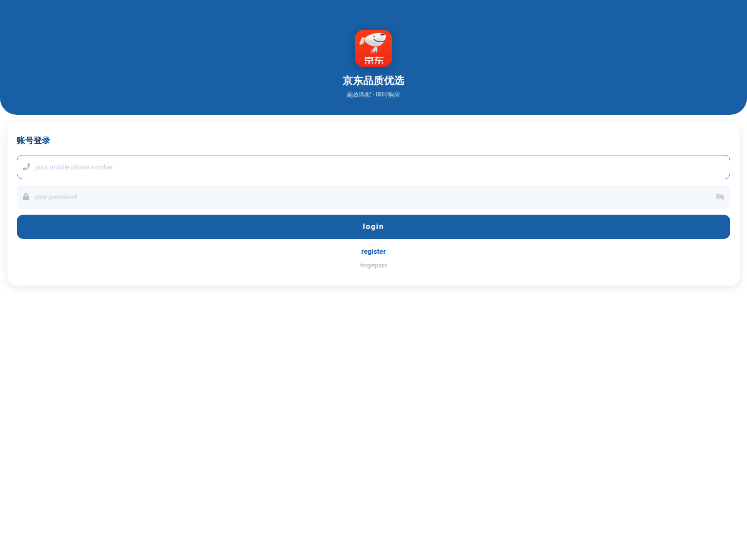747x560 pixels.
Task: Click the 高效匹配 · 即时响应 subtitle
Action: 373,95
